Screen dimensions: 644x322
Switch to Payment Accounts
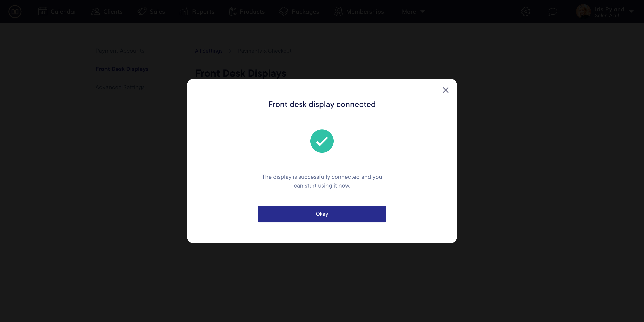click(x=120, y=51)
